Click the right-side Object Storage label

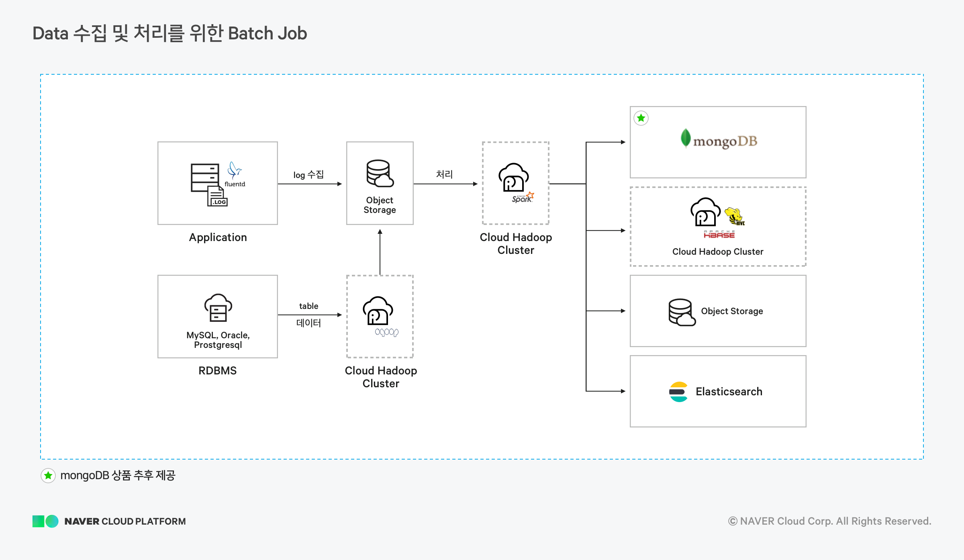[x=732, y=311]
